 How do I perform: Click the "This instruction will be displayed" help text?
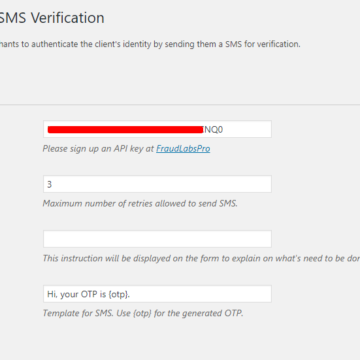(201, 258)
